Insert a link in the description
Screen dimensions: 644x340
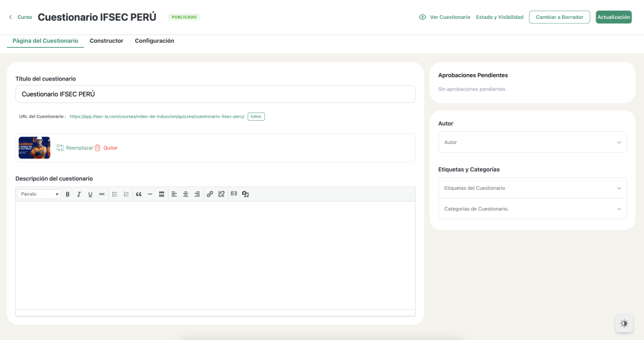coord(210,194)
